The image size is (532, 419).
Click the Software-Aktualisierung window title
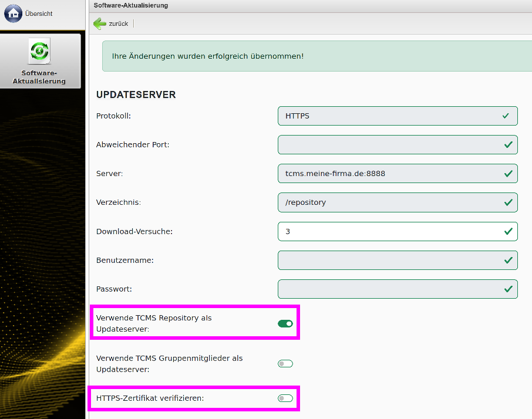(130, 5)
